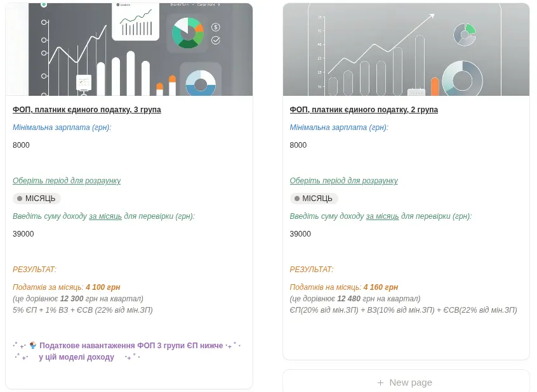The height and width of the screenshot is (392, 537).
Task: Click gray dot on МІСЯЦЬ tag, 2 група card
Action: [296, 199]
